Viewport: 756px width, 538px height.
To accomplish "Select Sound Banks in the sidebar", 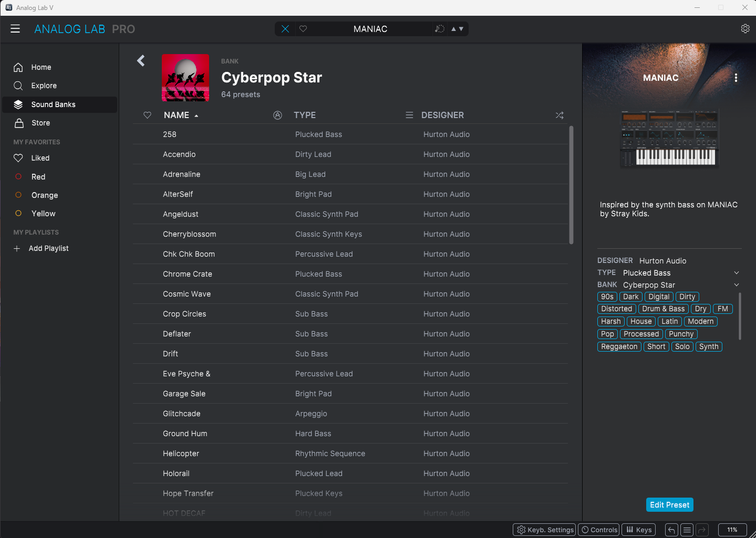I will 60,104.
